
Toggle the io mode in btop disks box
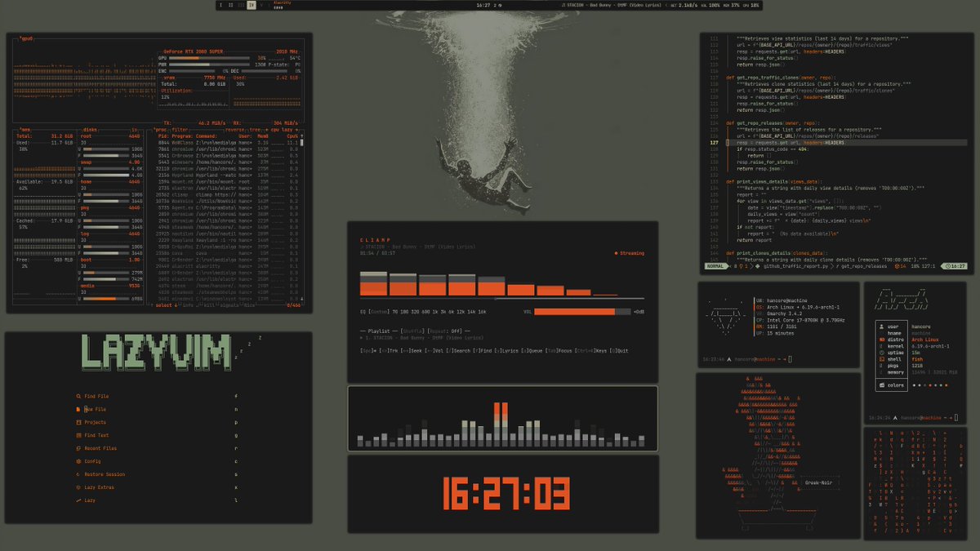pyautogui.click(x=135, y=130)
